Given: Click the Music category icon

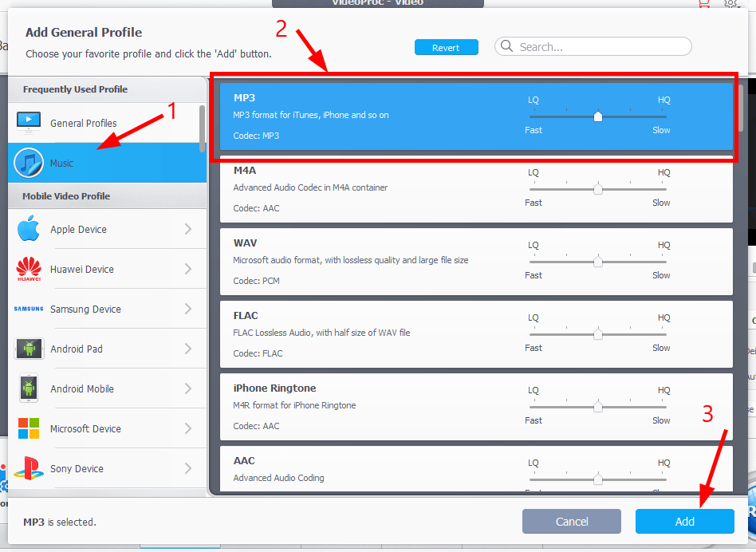Looking at the screenshot, I should coord(29,162).
